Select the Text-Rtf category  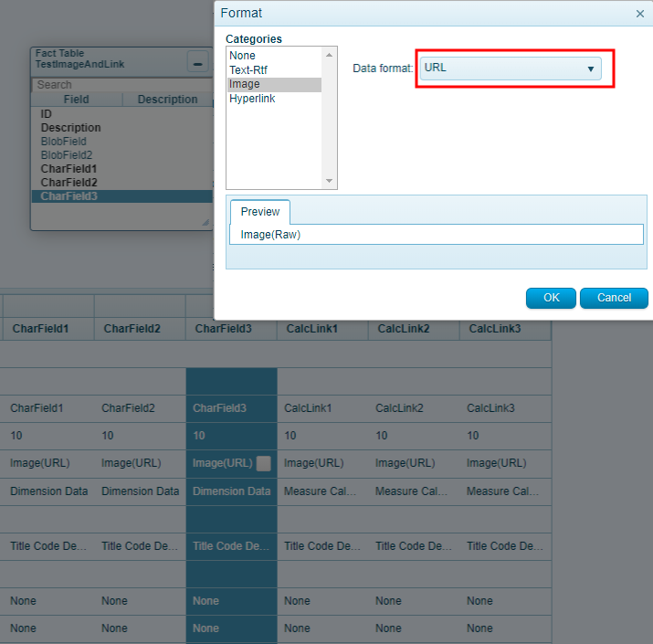[248, 69]
